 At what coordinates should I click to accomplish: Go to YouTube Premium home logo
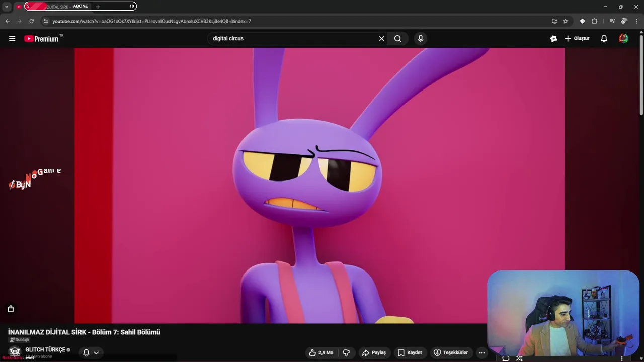41,39
